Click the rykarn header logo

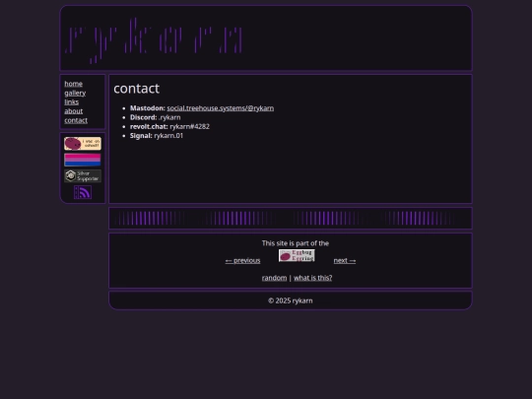point(155,40)
